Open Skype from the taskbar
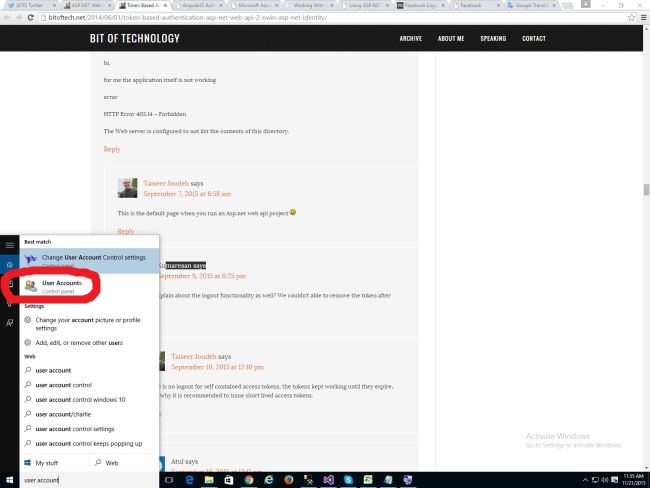This screenshot has width=650, height=488. point(348,480)
